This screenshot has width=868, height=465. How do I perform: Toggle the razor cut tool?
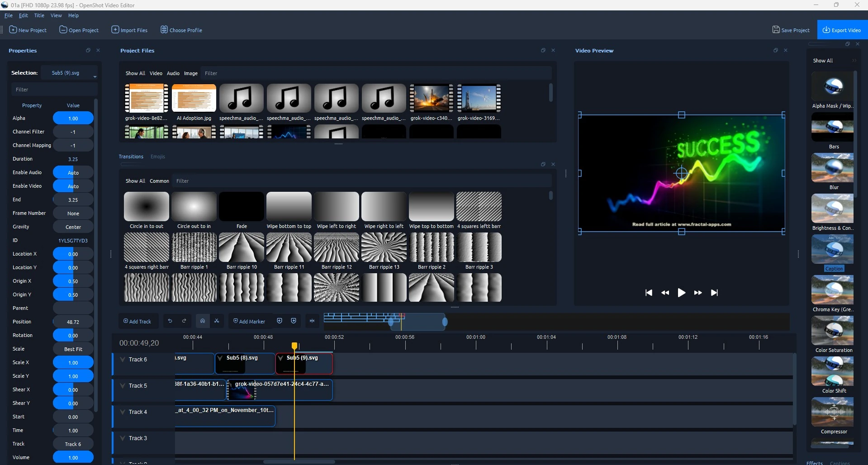[217, 321]
